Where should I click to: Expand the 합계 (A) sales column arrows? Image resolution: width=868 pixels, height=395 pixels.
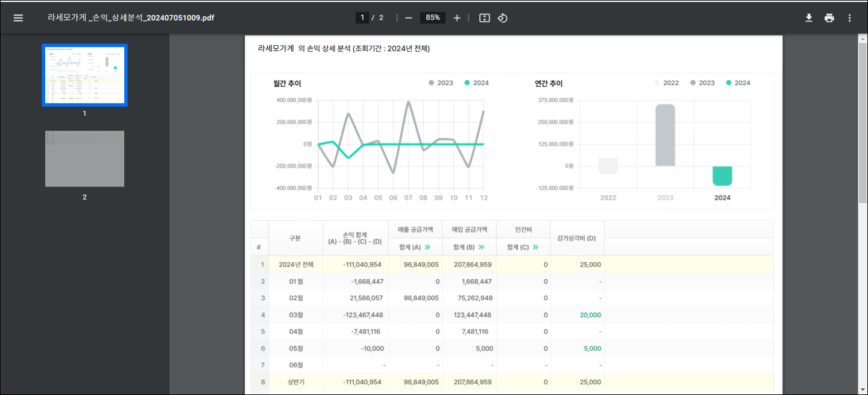427,247
